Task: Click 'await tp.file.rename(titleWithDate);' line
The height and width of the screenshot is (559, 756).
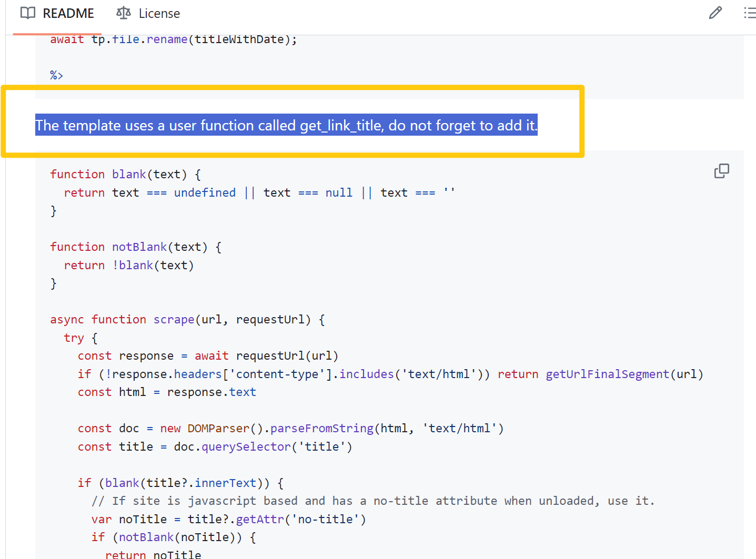Action: [174, 39]
